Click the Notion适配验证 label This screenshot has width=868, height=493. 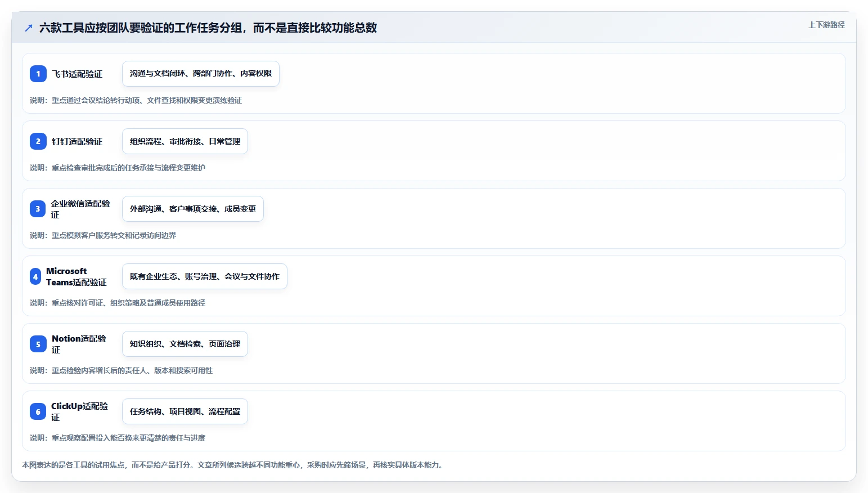click(79, 344)
